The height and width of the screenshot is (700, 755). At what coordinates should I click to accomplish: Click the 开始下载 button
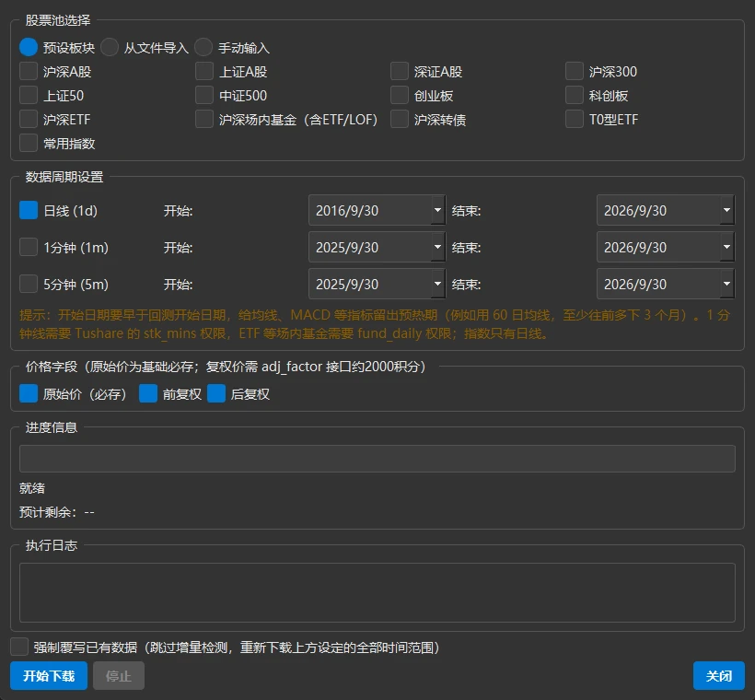49,675
